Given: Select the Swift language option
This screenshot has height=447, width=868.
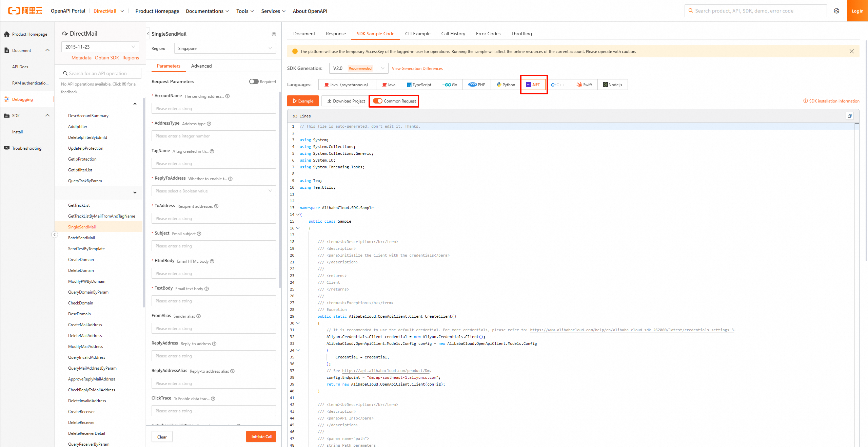Looking at the screenshot, I should pos(584,85).
